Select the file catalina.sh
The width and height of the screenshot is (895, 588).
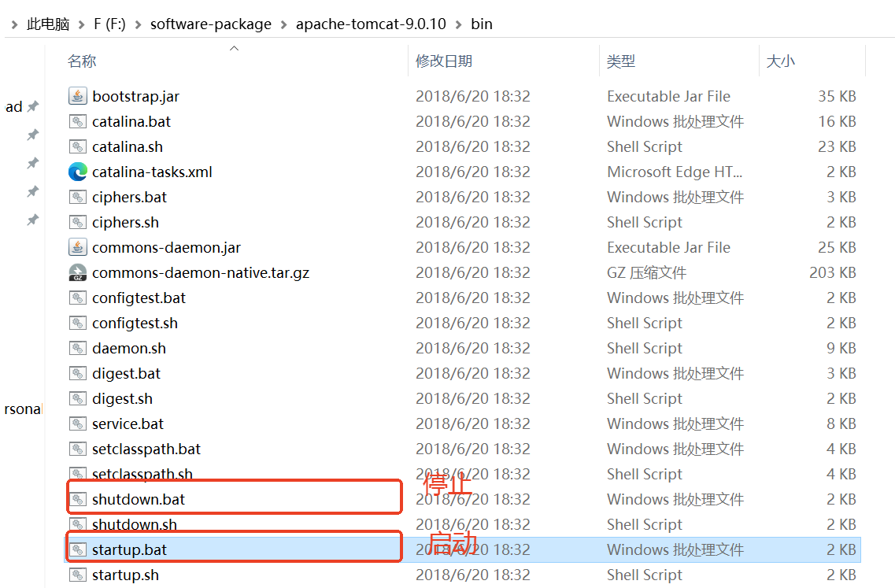click(x=128, y=146)
